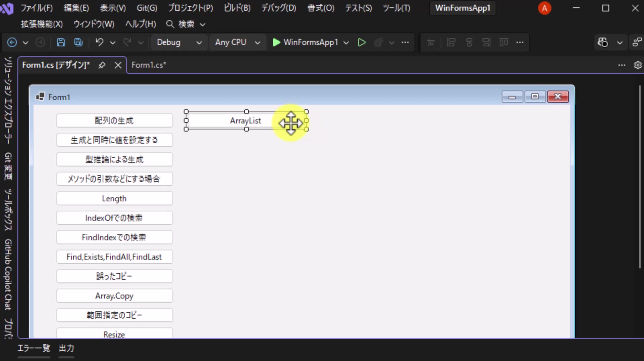Start without debugging using the outlined play icon
This screenshot has width=644, height=361.
362,42
